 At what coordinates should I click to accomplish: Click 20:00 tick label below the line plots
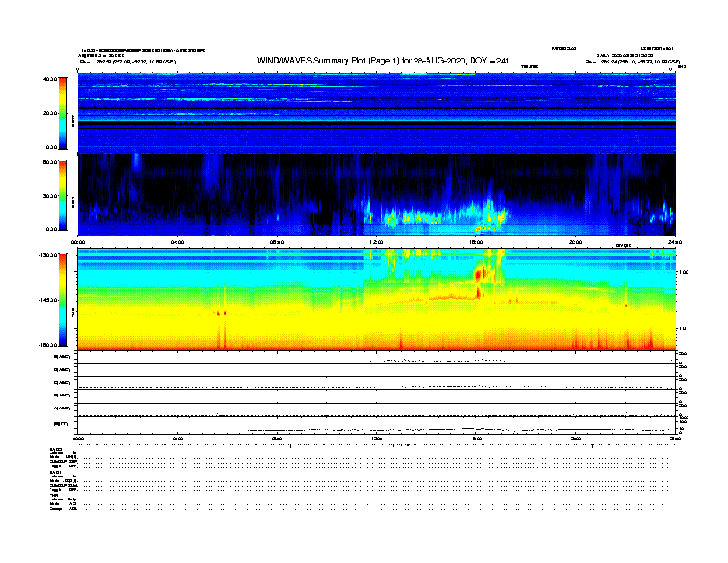point(575,438)
